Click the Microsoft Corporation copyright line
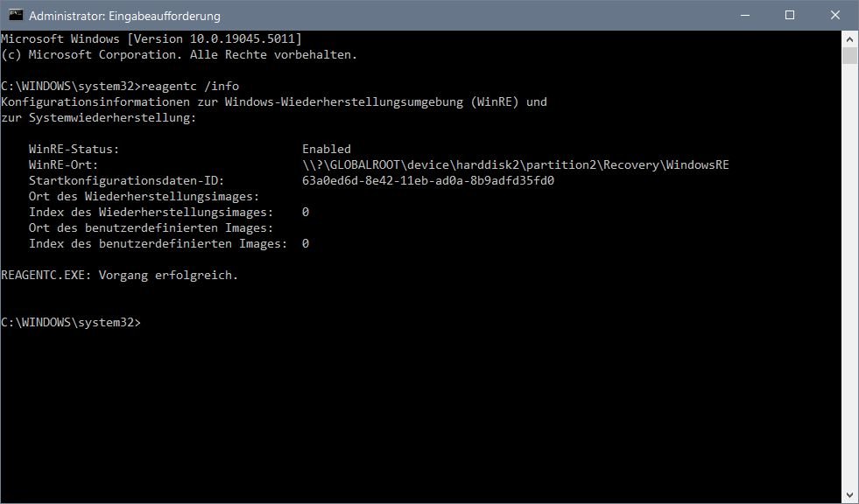The width and height of the screenshot is (859, 504). pyautogui.click(x=180, y=55)
